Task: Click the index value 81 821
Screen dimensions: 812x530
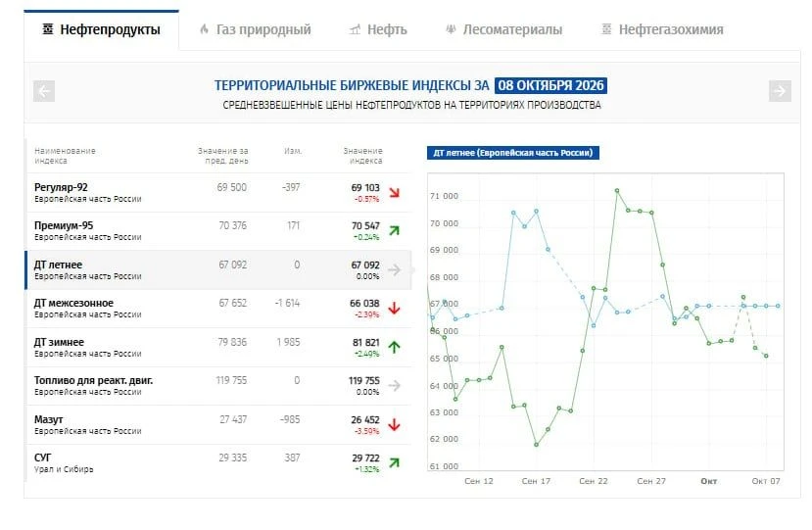Action: [x=366, y=343]
